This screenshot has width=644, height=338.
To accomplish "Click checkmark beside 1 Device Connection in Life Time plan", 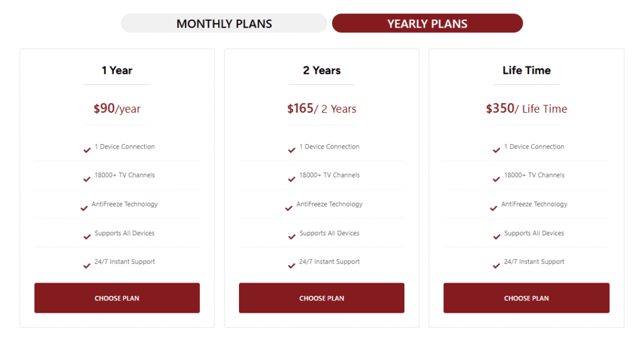I will click(496, 150).
